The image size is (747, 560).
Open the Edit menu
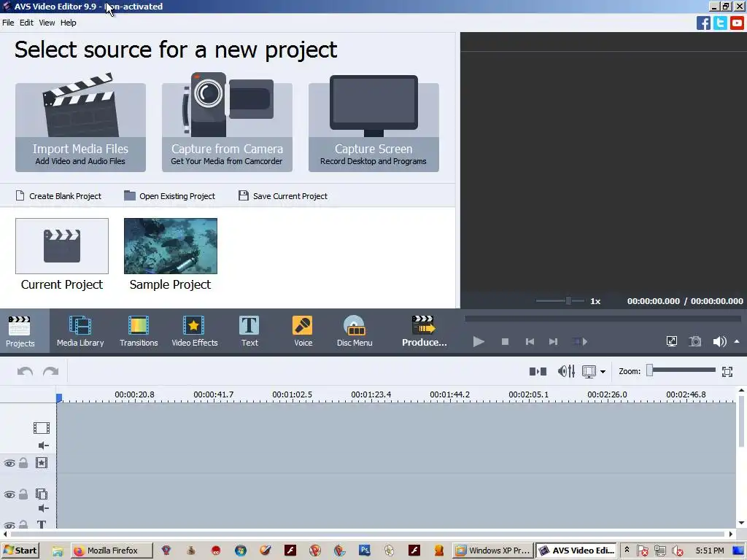pos(26,23)
